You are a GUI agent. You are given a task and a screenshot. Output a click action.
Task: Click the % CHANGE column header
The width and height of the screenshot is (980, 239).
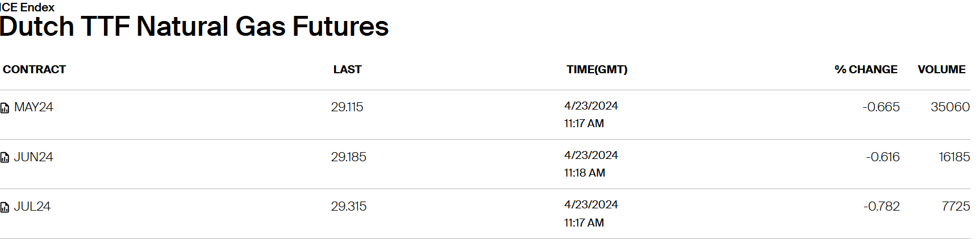click(866, 69)
